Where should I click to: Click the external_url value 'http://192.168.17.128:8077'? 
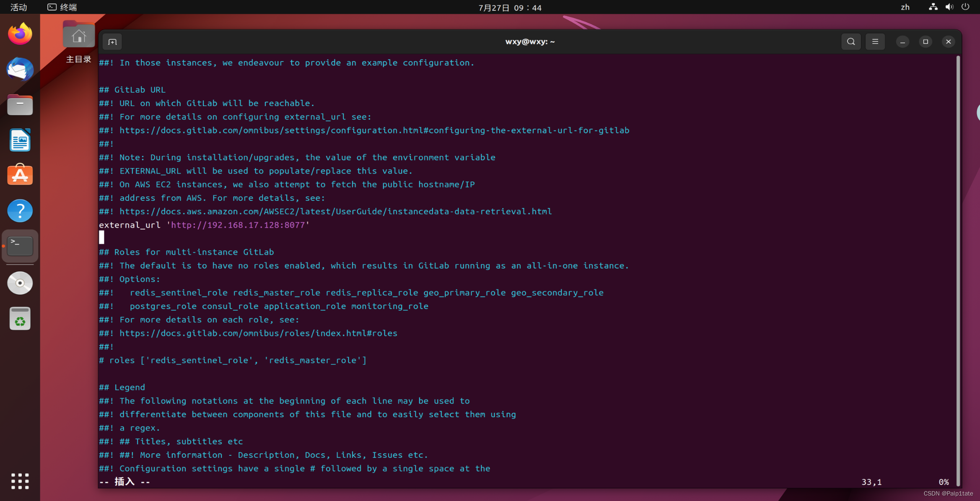click(238, 225)
